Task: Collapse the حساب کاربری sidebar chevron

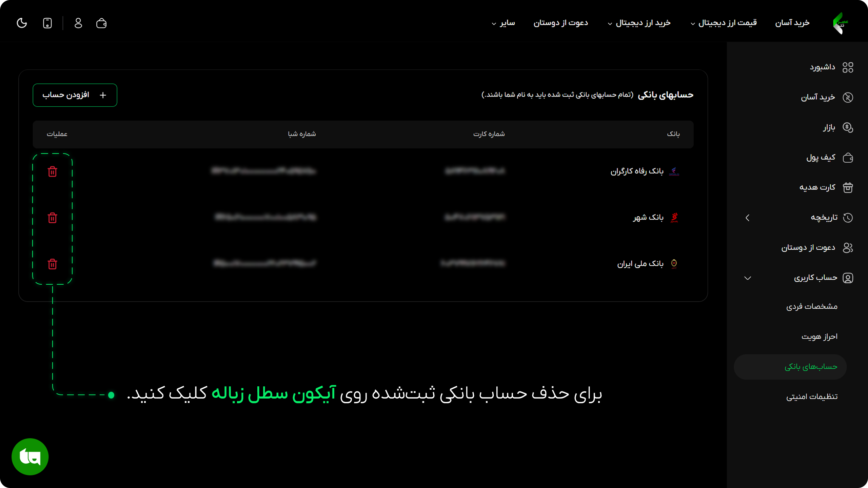Action: click(748, 278)
